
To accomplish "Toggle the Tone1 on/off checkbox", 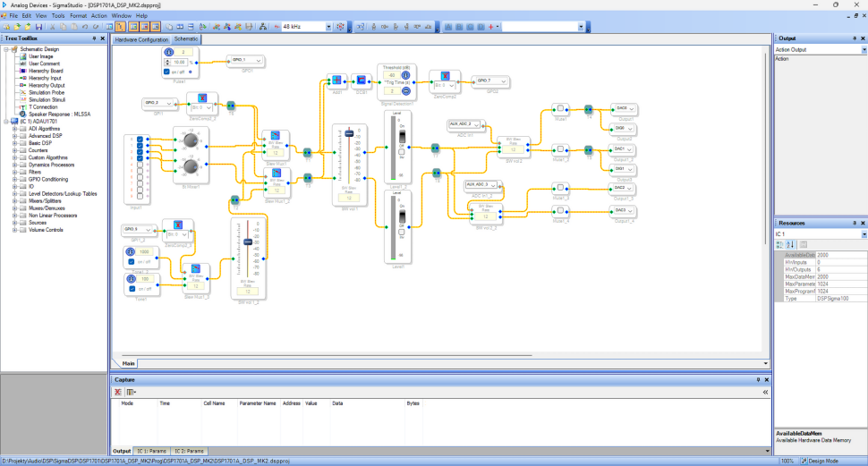I will point(131,289).
